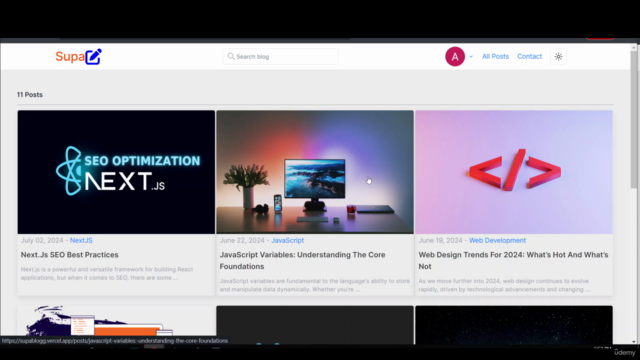Toggle the light/dark theme sun button
This screenshot has width=640, height=360.
click(558, 56)
